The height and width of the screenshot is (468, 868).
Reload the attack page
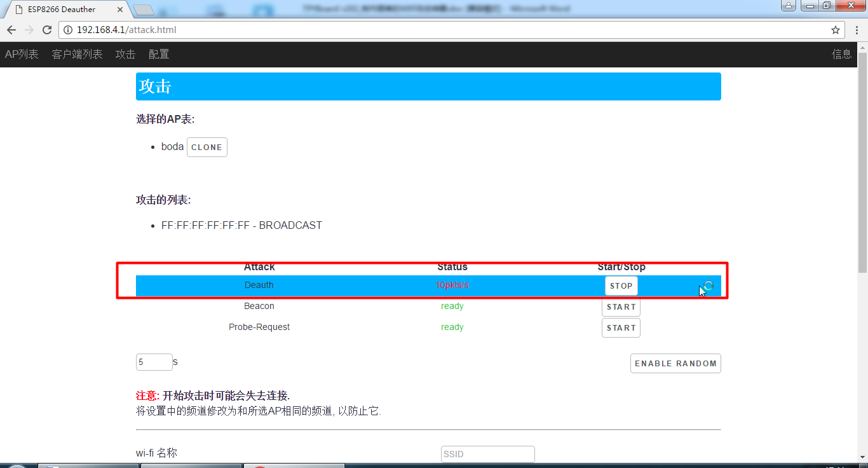tap(47, 30)
